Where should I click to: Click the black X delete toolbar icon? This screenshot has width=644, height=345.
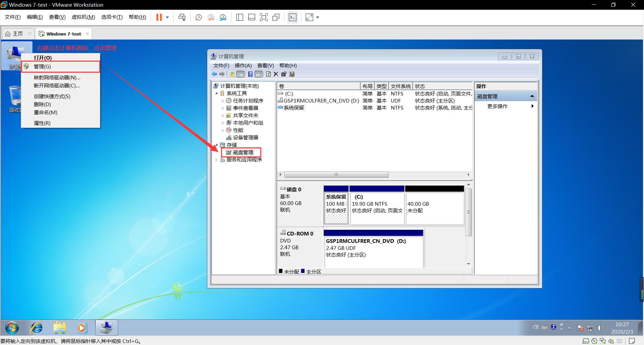tap(276, 74)
